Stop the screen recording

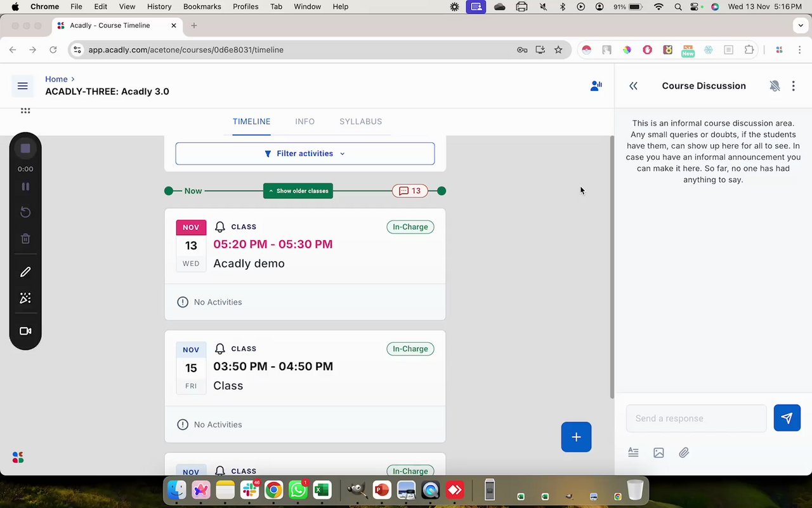click(25, 148)
